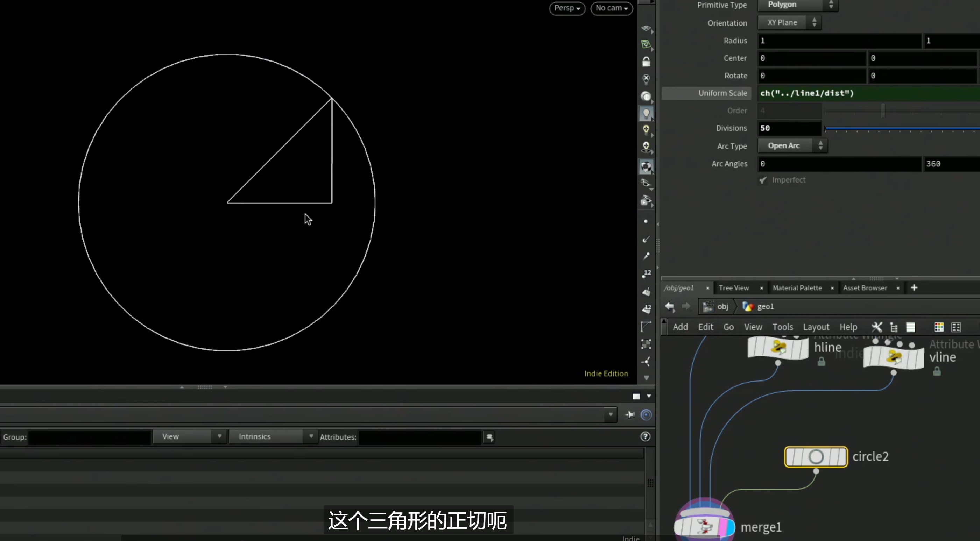Select the merge1 node
980x541 pixels.
tap(705, 527)
